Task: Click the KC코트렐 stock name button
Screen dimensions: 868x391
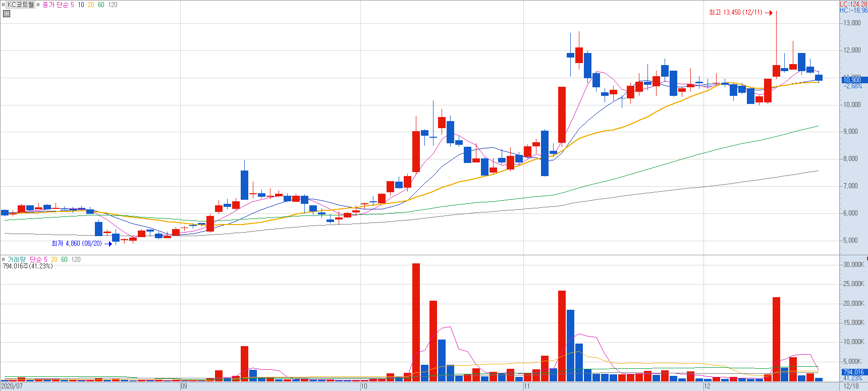Action: pos(21,5)
